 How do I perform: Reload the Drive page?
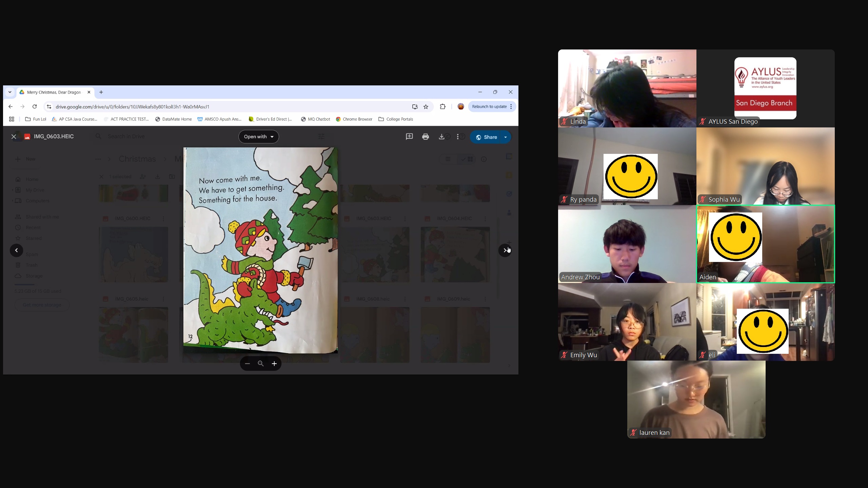coord(35,106)
